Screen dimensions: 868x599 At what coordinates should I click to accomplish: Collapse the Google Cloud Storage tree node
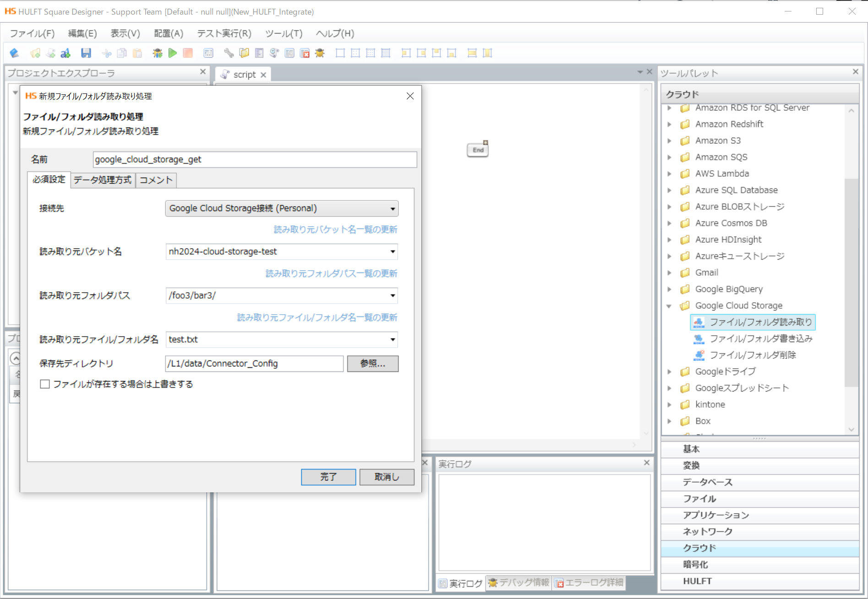pos(669,306)
